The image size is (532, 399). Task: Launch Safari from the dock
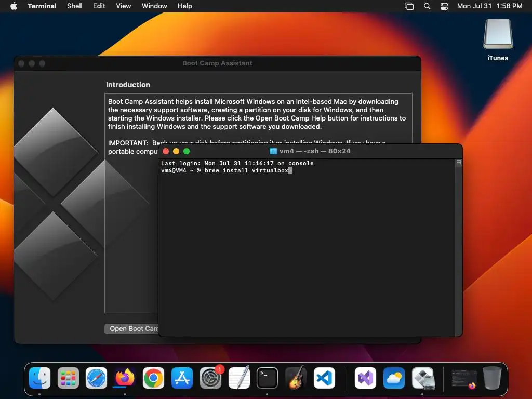(96, 378)
